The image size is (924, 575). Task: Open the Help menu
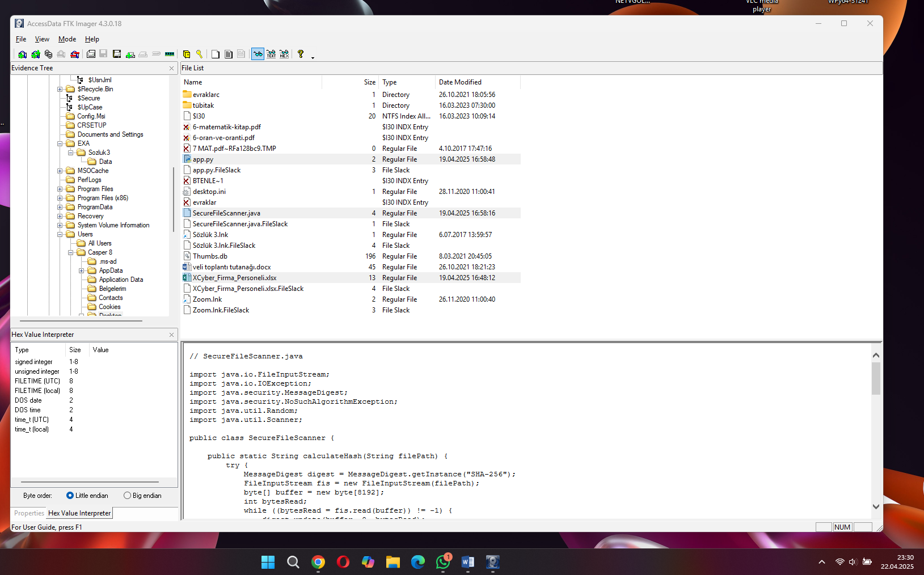92,39
